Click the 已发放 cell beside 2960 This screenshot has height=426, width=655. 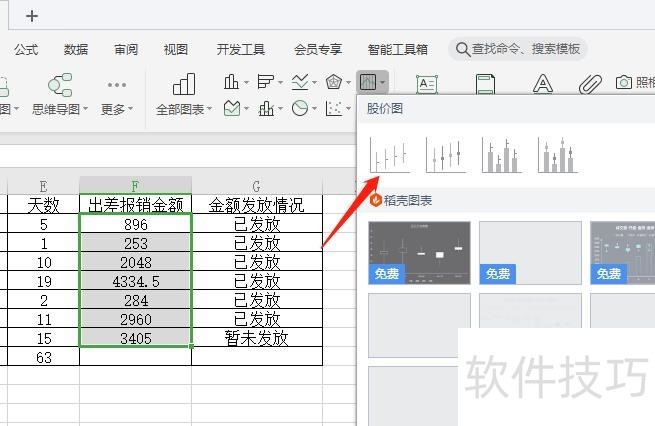(257, 319)
